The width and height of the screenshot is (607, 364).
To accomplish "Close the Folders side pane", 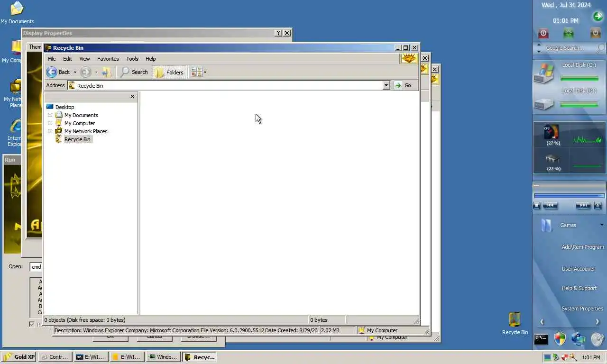I will (132, 96).
